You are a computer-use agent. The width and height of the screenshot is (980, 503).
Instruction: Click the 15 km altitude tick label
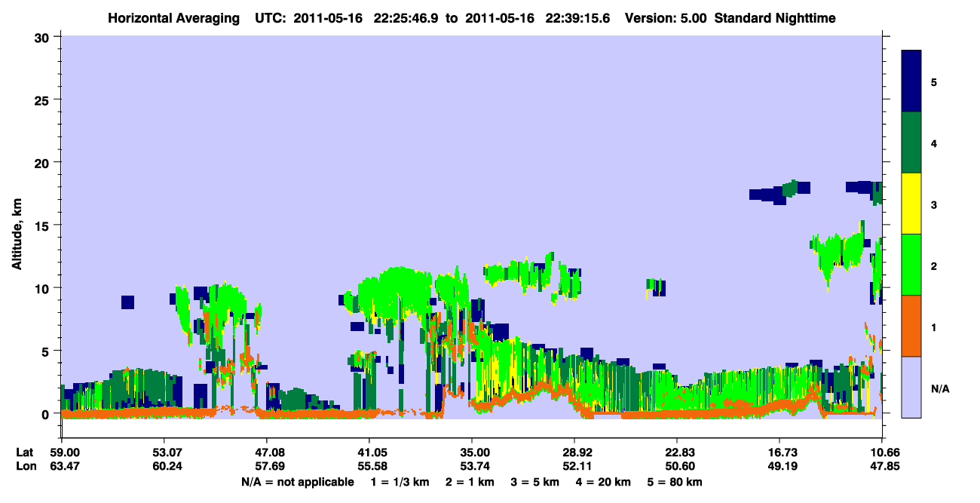click(x=41, y=225)
